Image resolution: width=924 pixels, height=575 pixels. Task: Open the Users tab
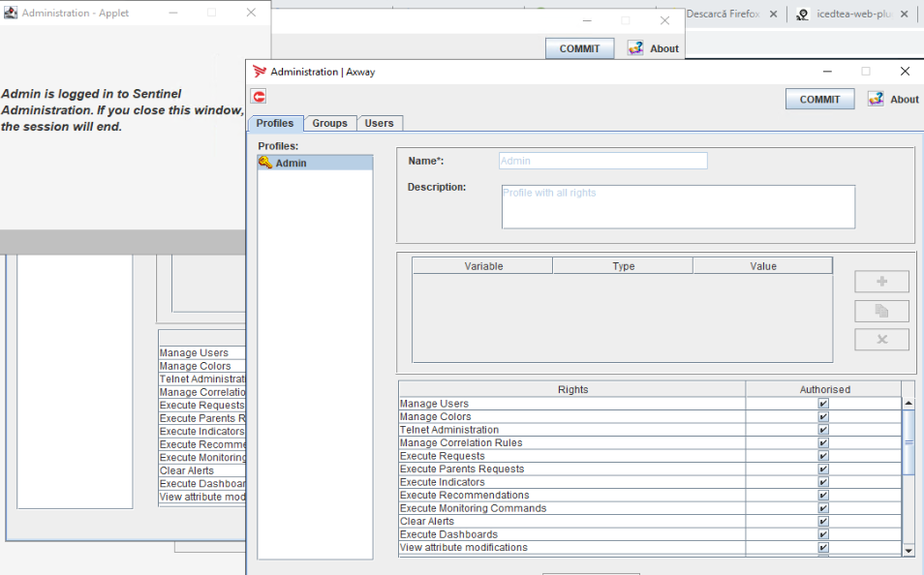coord(379,123)
